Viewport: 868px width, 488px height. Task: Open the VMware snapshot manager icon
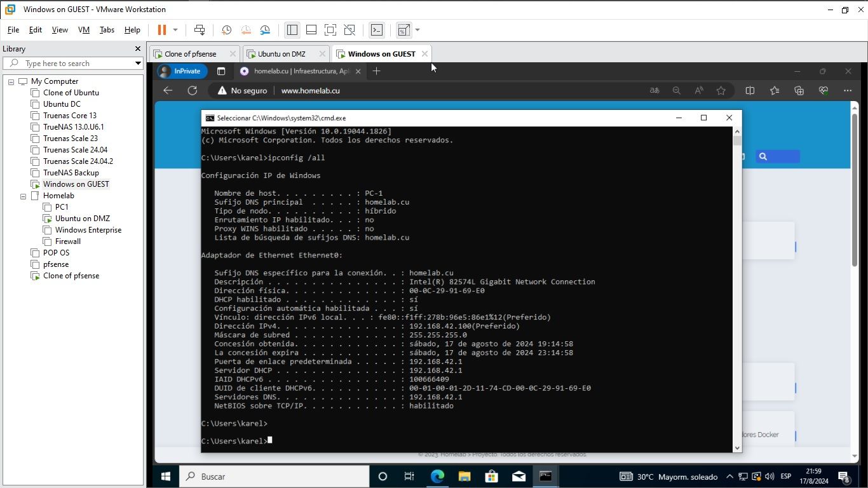pyautogui.click(x=265, y=30)
